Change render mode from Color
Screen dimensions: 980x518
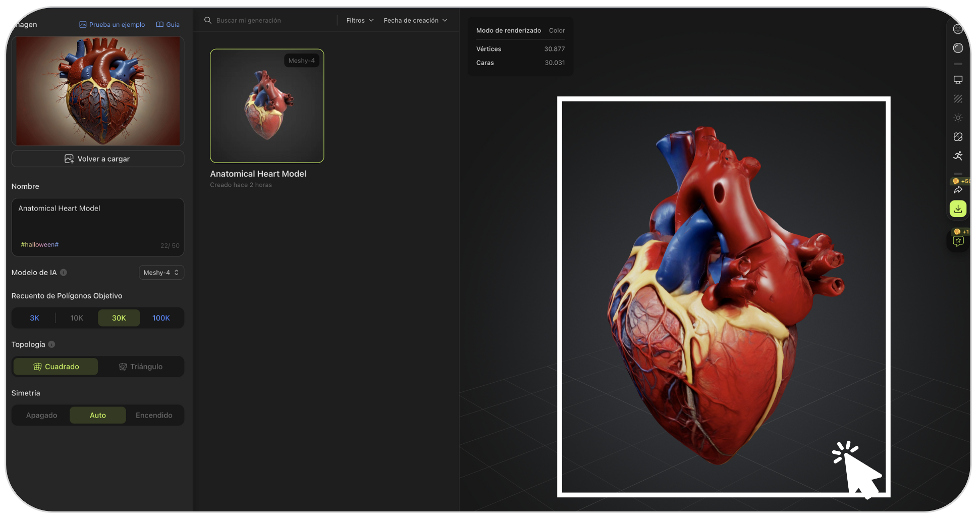pos(557,30)
